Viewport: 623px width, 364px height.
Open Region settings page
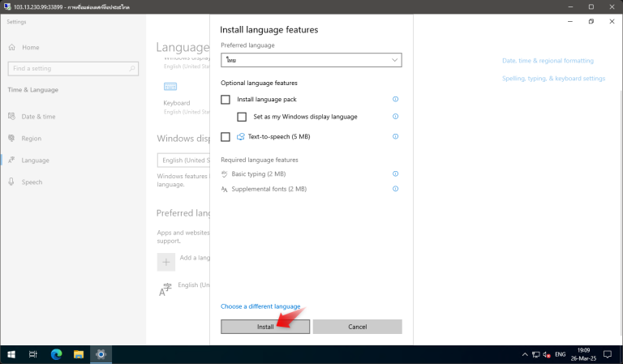click(32, 138)
